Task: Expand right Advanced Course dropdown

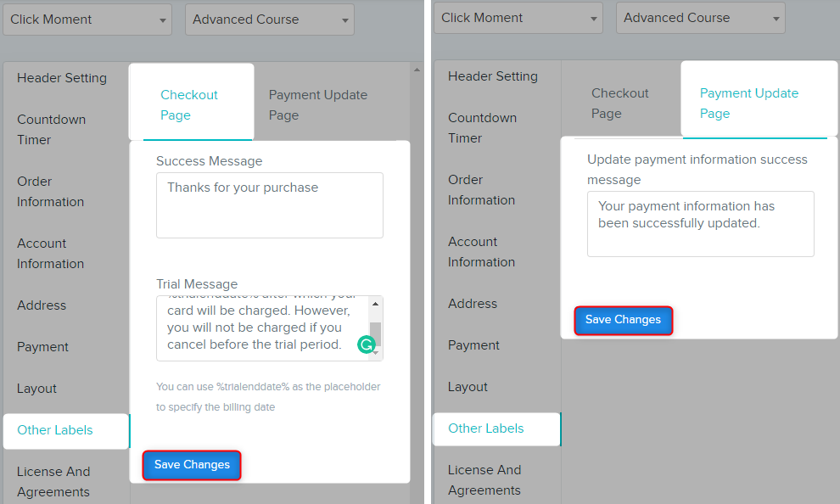Action: 700,18
